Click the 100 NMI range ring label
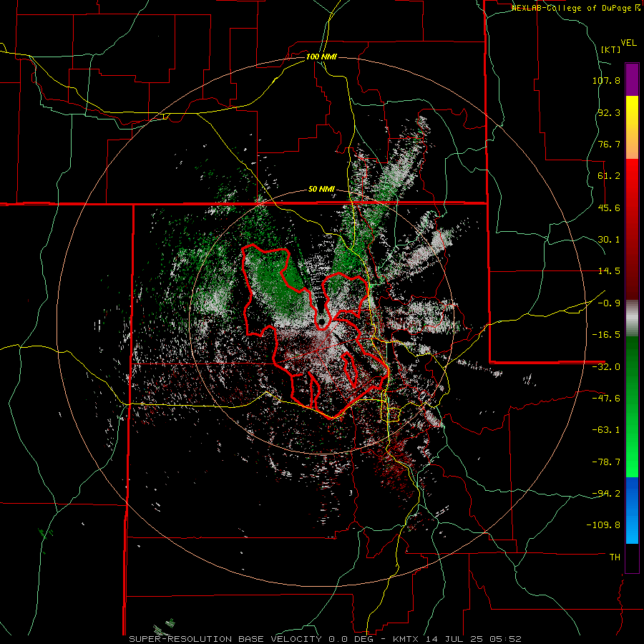The height and width of the screenshot is (644, 644). point(321,57)
